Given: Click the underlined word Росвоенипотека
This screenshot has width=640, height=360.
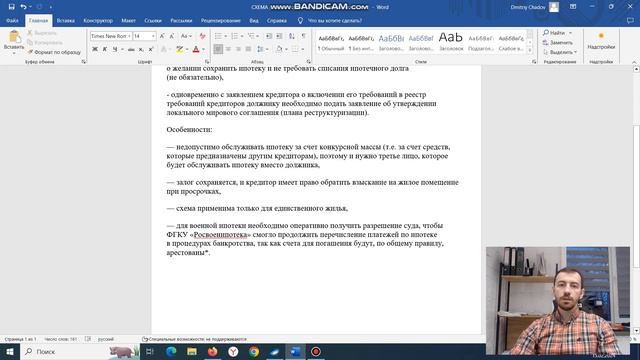Looking at the screenshot, I should (x=220, y=235).
